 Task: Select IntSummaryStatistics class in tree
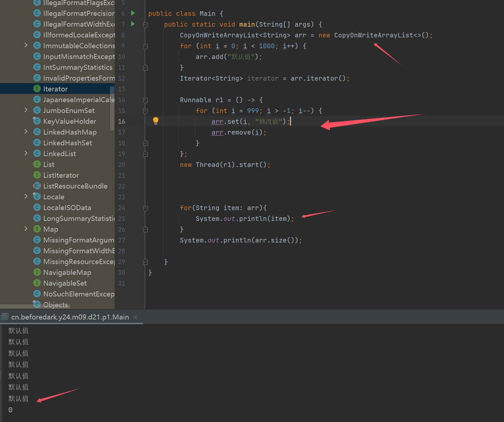point(78,67)
